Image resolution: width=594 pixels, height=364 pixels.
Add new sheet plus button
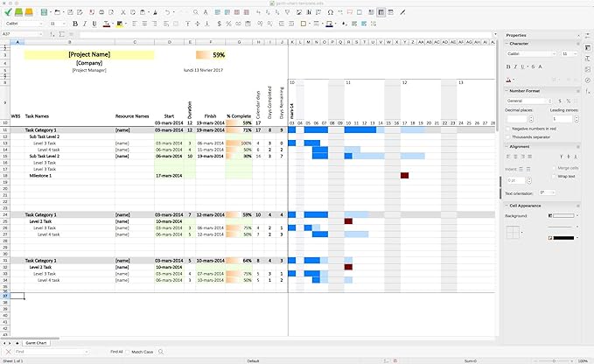17,343
